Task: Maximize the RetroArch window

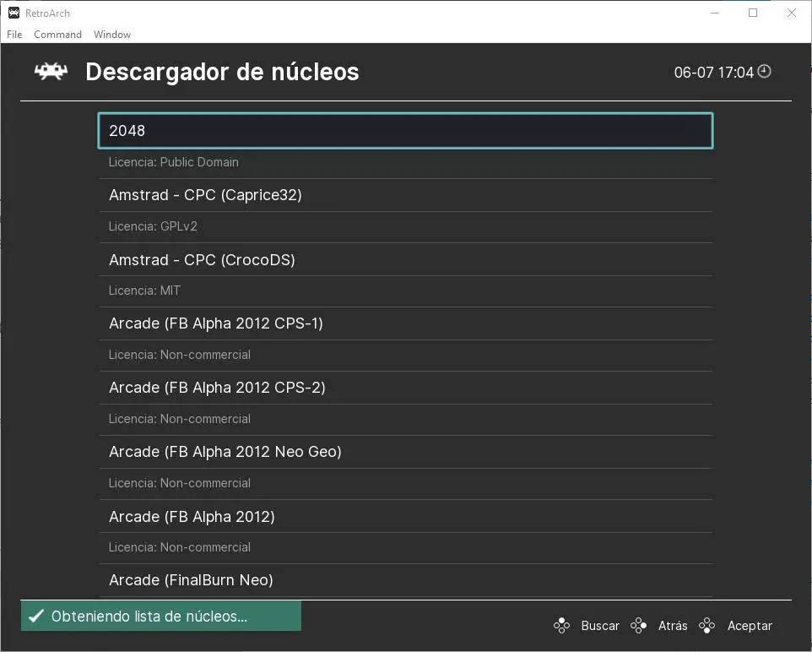Action: click(753, 13)
